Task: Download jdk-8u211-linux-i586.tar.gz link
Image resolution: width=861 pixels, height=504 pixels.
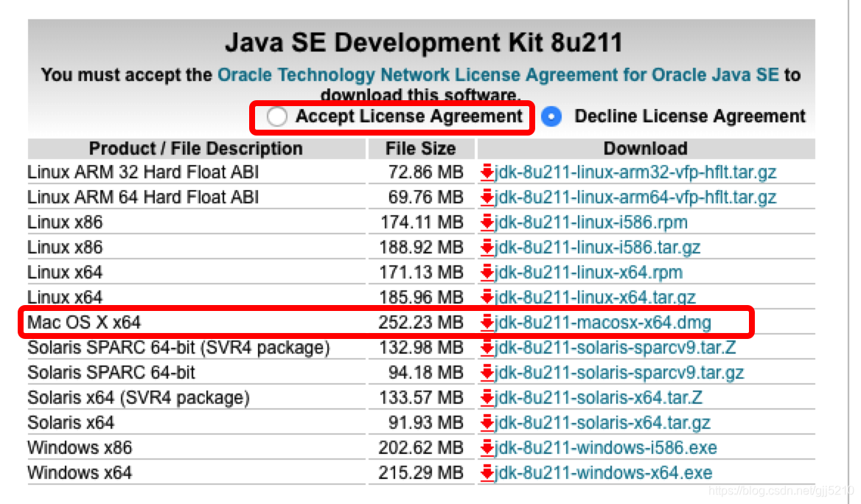Action: click(x=597, y=247)
